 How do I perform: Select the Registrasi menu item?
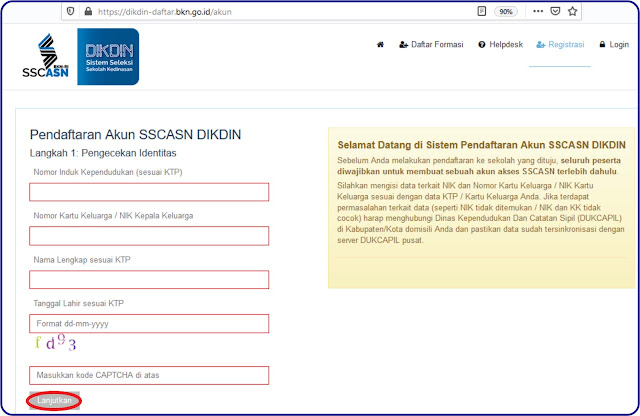tap(560, 44)
